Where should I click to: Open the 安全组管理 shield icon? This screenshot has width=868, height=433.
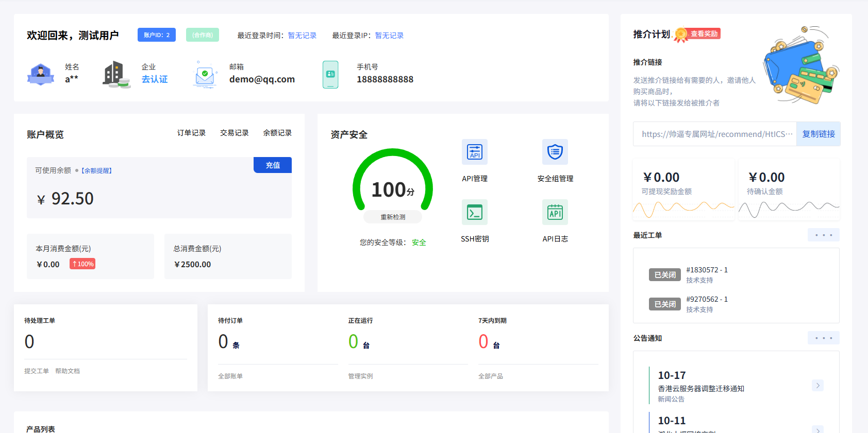click(x=555, y=152)
